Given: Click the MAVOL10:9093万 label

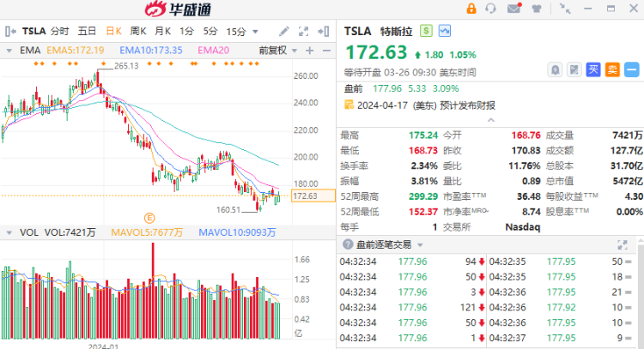Looking at the screenshot, I should [x=237, y=232].
